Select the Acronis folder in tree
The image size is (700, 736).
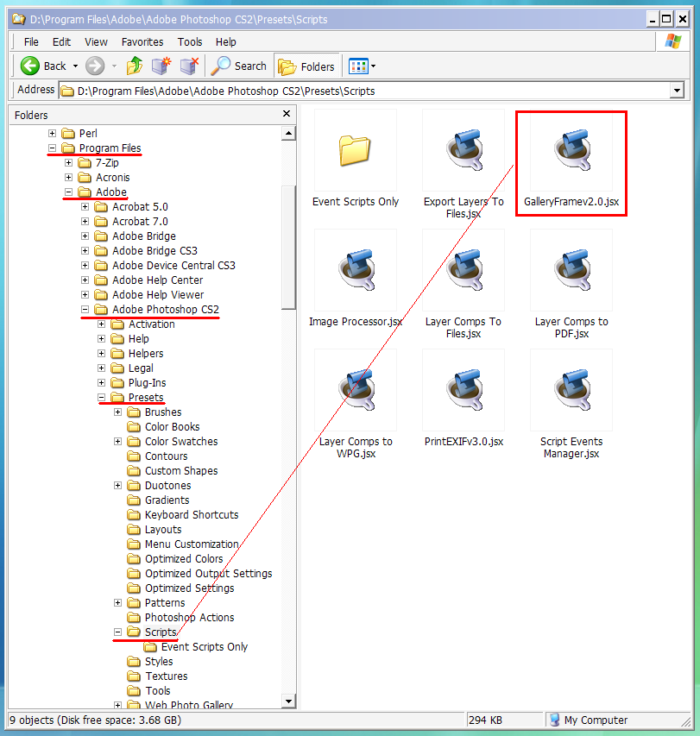pyautogui.click(x=113, y=178)
